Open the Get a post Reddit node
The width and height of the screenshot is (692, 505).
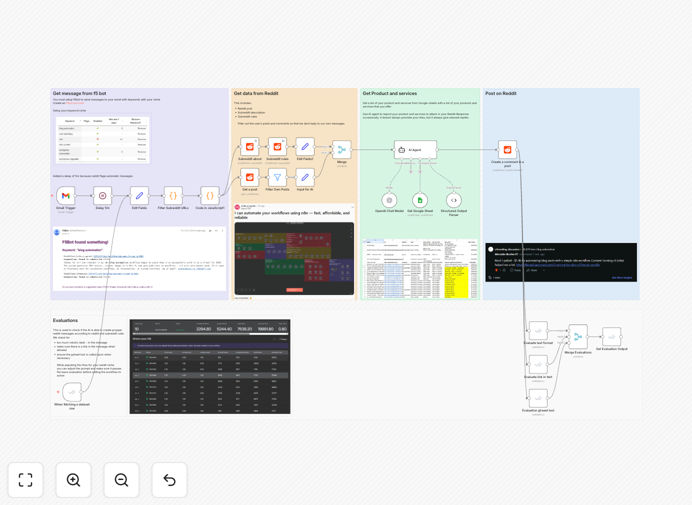[x=250, y=177]
